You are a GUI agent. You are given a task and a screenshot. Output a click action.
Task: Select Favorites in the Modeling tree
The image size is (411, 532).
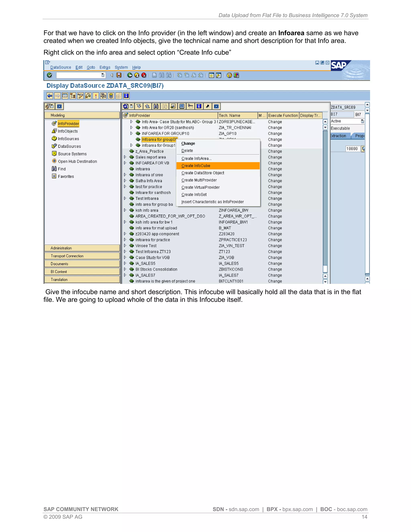point(66,177)
